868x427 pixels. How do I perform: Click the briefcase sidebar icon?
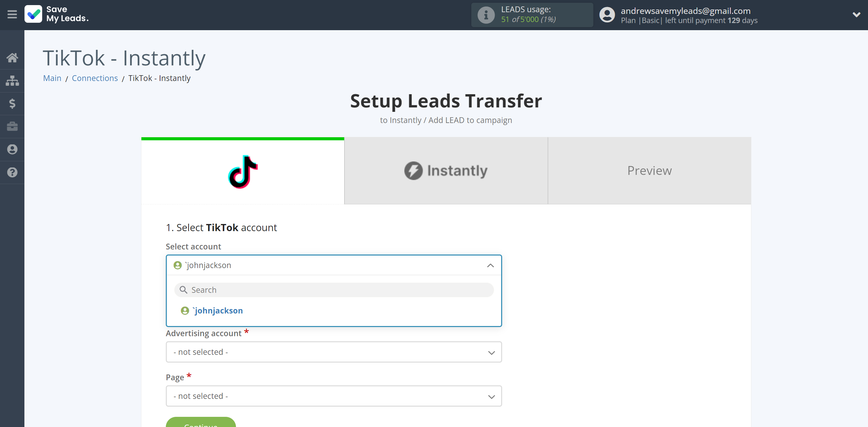[12, 126]
